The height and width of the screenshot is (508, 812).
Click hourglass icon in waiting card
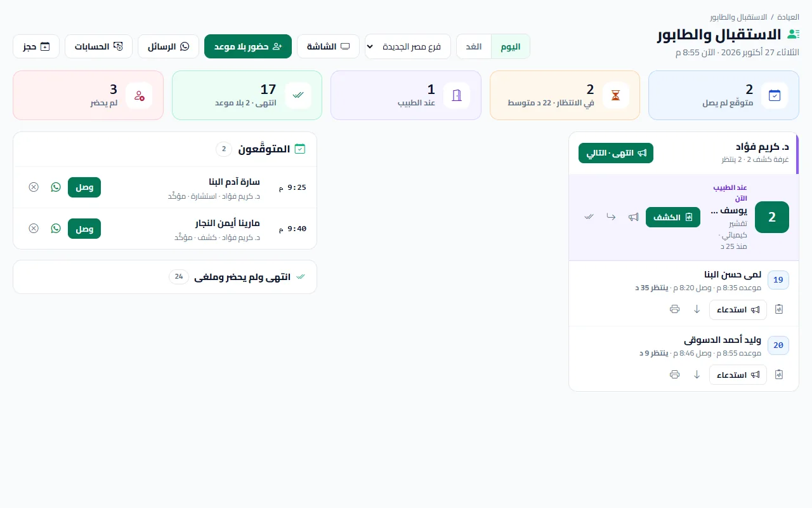(615, 95)
